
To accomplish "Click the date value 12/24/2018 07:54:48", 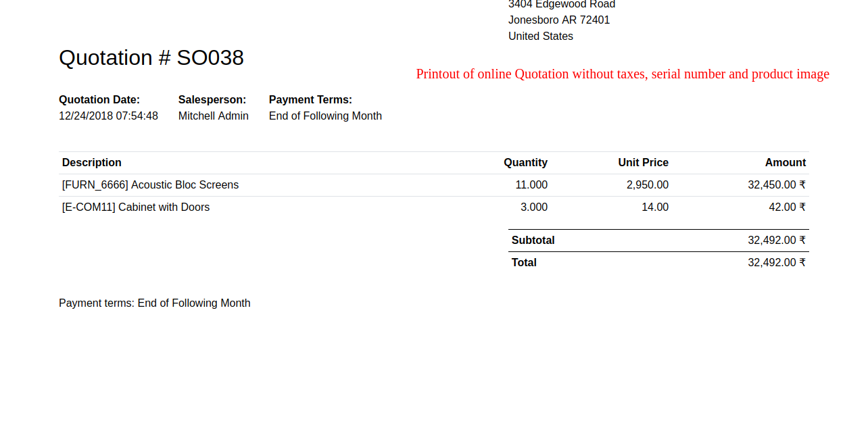I will (108, 116).
